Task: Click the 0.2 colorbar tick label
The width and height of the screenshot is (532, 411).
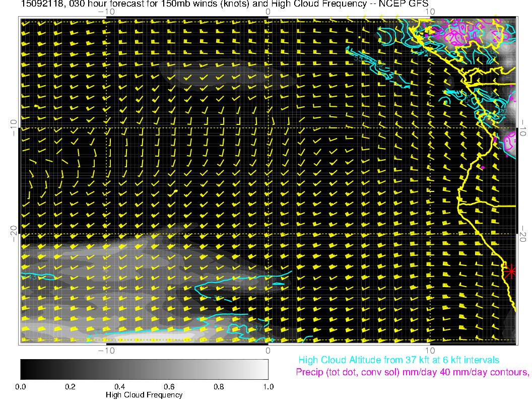Action: pos(70,386)
